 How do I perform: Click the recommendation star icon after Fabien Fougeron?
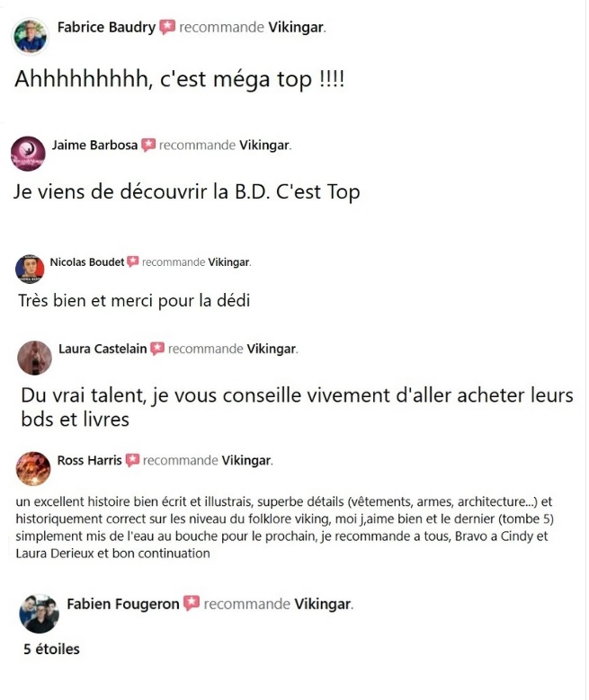(192, 604)
